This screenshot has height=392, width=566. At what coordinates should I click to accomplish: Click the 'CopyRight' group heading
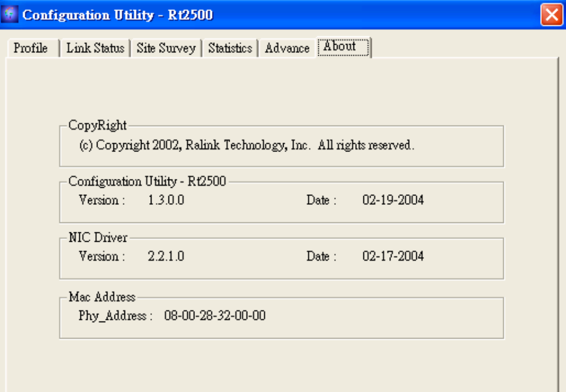pos(97,126)
